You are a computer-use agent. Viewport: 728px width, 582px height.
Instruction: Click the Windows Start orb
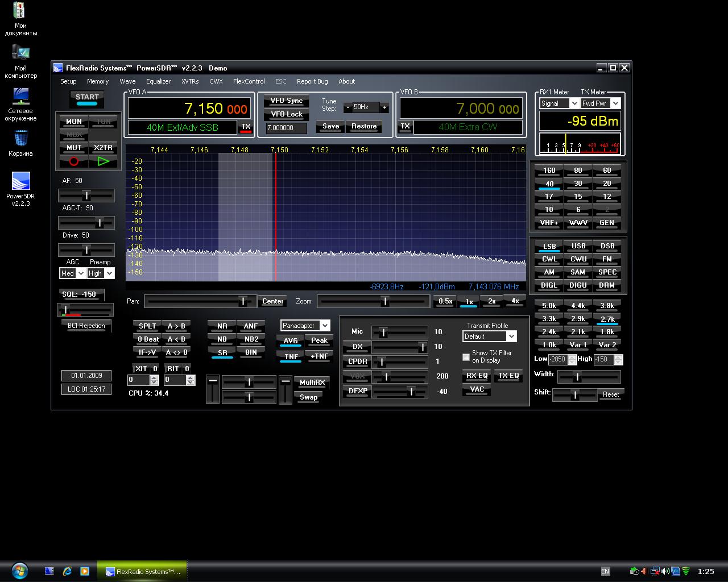tap(19, 571)
